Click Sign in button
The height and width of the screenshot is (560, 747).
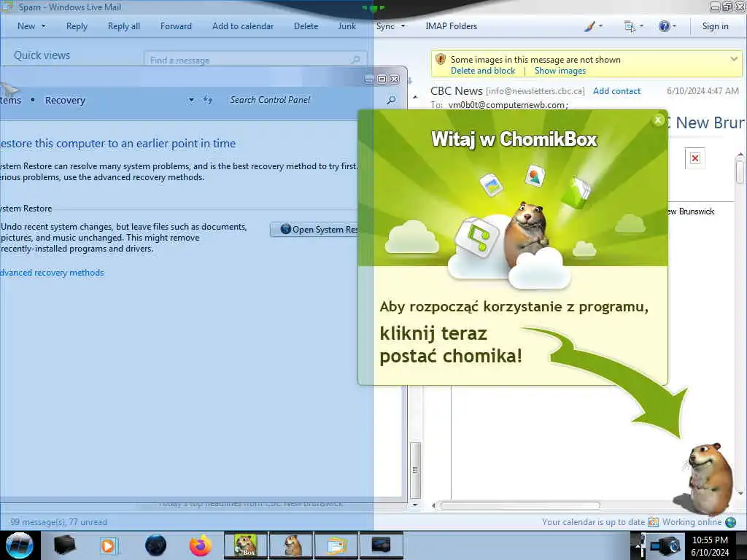click(715, 26)
